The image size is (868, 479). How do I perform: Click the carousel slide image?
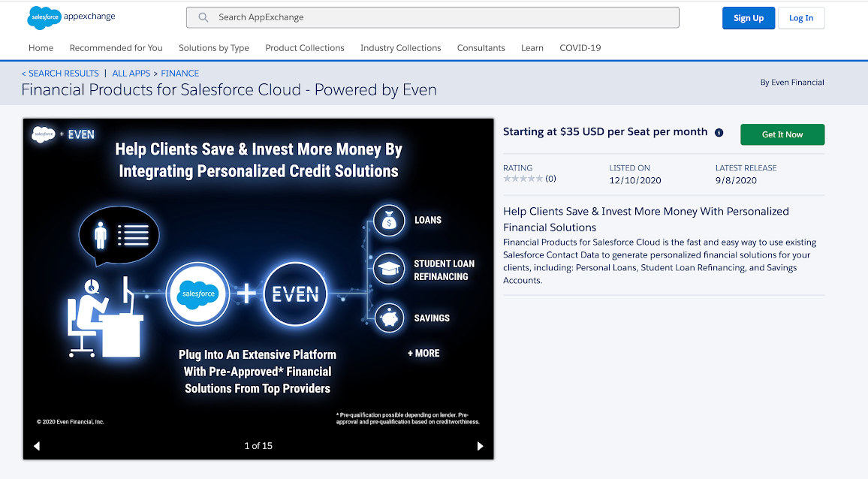[258, 288]
